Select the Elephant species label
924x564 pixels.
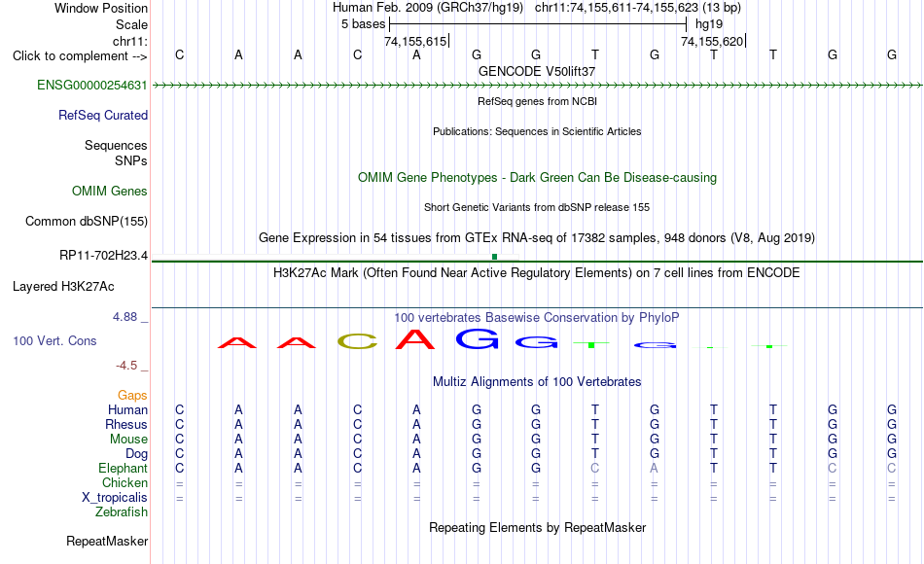[124, 468]
